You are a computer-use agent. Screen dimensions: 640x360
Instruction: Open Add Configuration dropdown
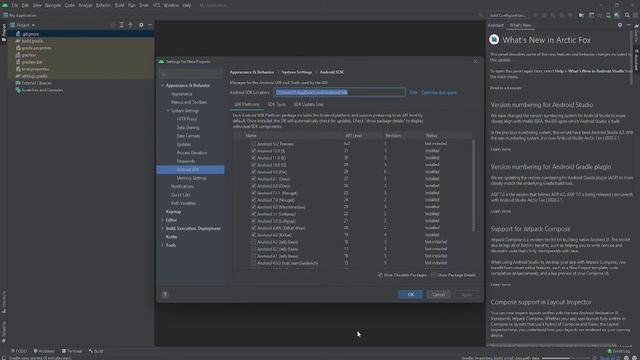coord(508,15)
